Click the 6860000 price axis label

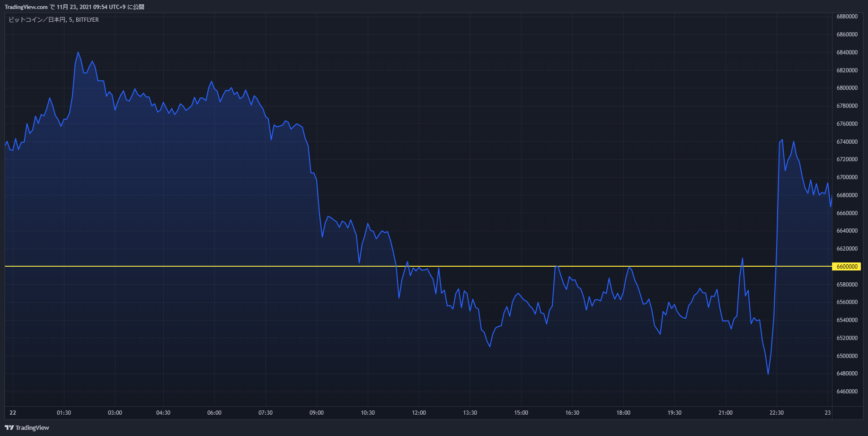click(847, 35)
